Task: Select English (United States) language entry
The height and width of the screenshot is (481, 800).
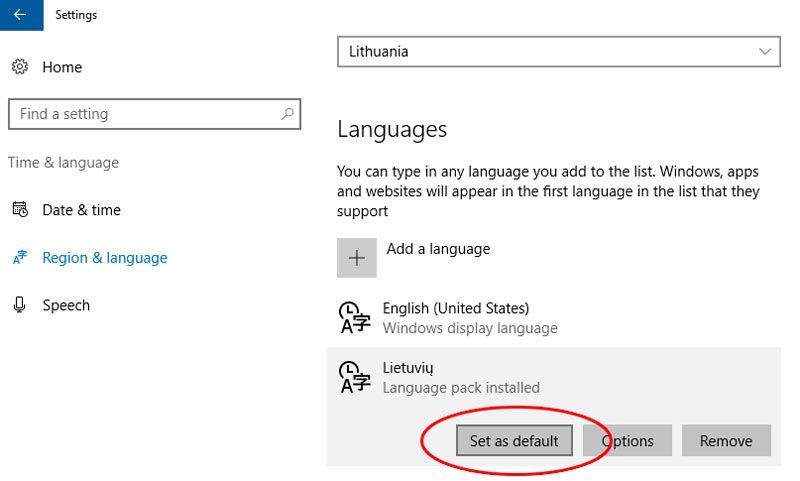Action: click(554, 317)
